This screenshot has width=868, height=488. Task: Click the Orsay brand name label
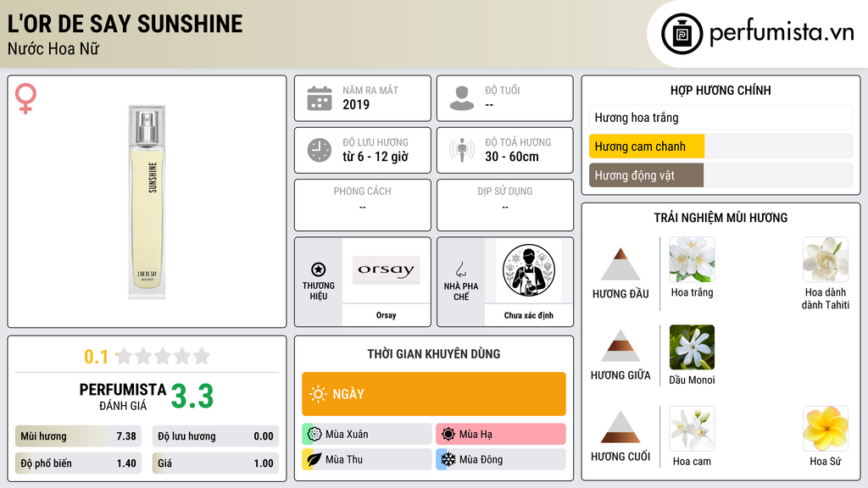(x=386, y=315)
